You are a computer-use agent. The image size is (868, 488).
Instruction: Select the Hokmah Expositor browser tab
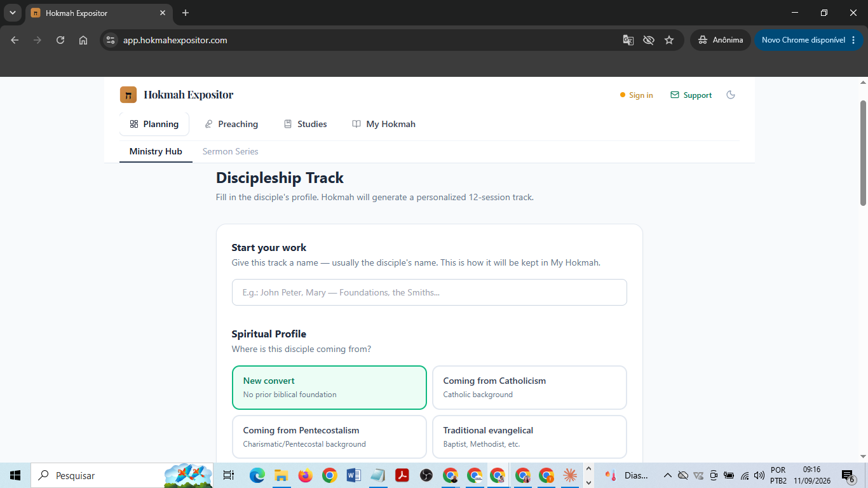pyautogui.click(x=98, y=13)
